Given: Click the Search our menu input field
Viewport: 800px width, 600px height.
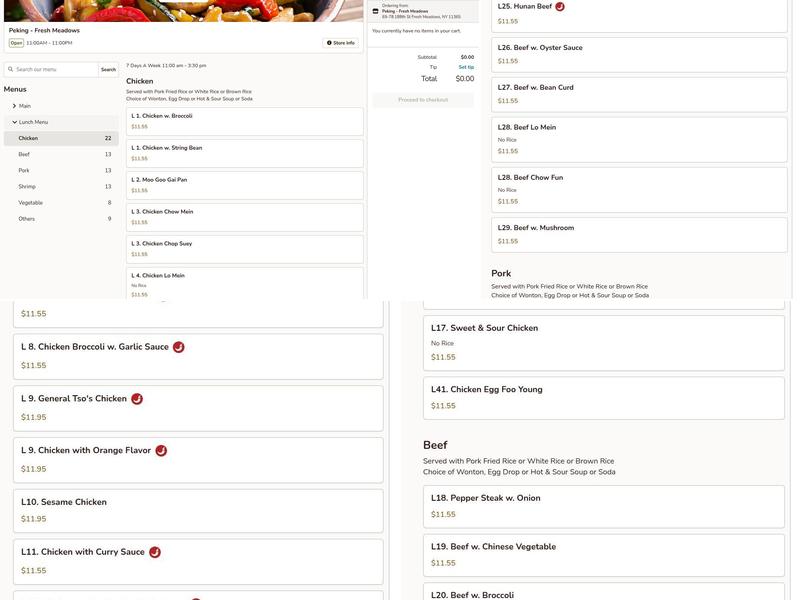Looking at the screenshot, I should [x=50, y=67].
